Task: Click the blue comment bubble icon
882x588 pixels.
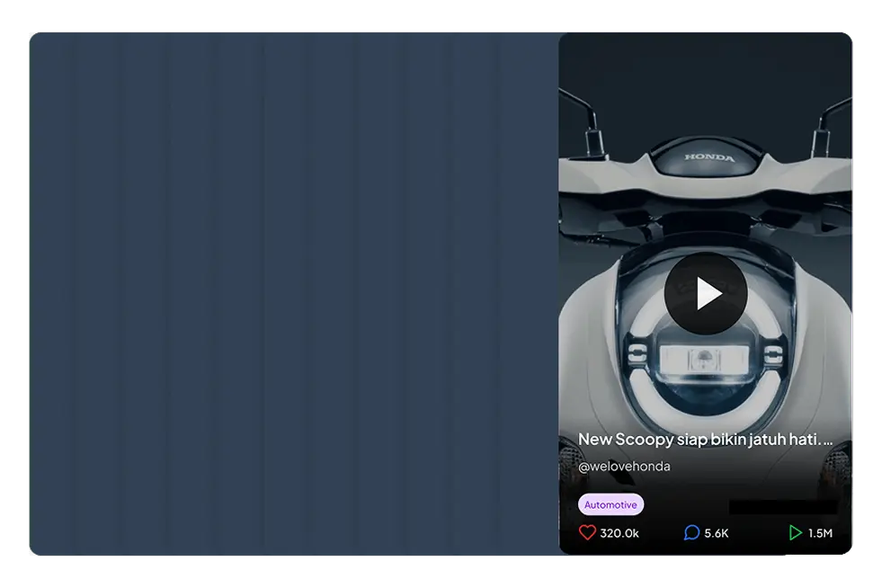Action: tap(691, 532)
